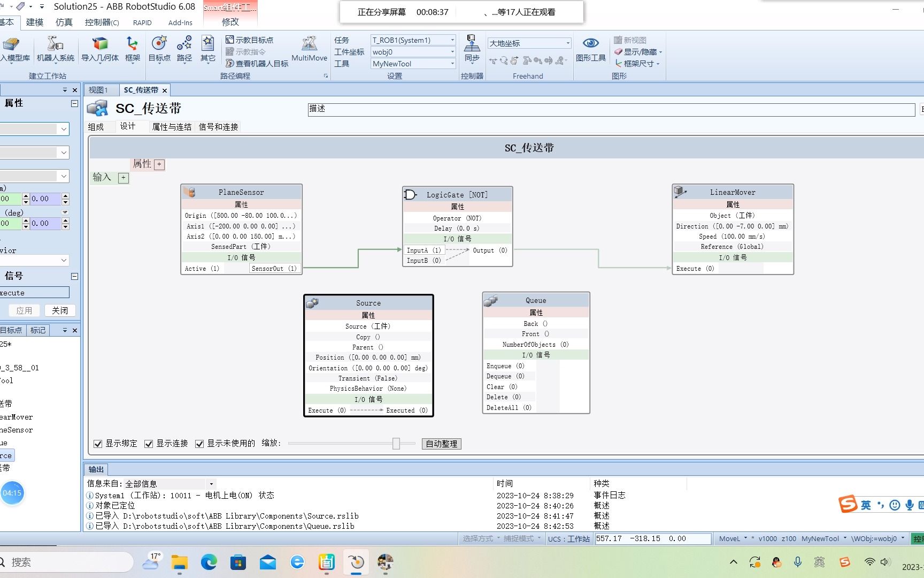Open the robot system (机器人系统) icon

[56, 49]
